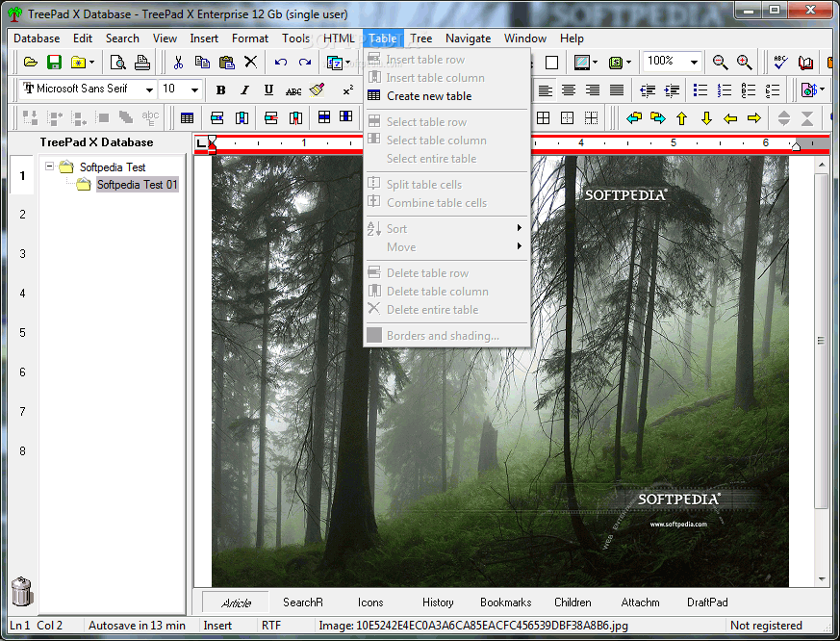Open the dropdown beside the hyperlink page icon
Screen dimensions: 840x641
point(823,90)
